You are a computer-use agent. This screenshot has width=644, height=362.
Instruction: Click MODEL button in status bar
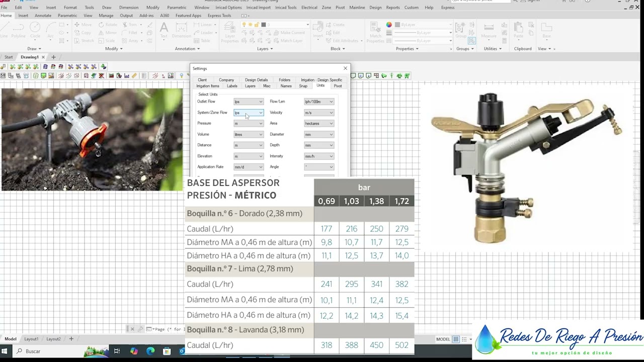coord(443,339)
